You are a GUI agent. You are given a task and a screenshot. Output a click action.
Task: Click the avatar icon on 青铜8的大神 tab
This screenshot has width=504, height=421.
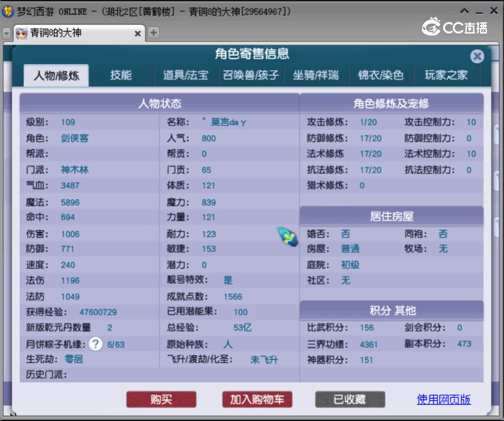21,33
